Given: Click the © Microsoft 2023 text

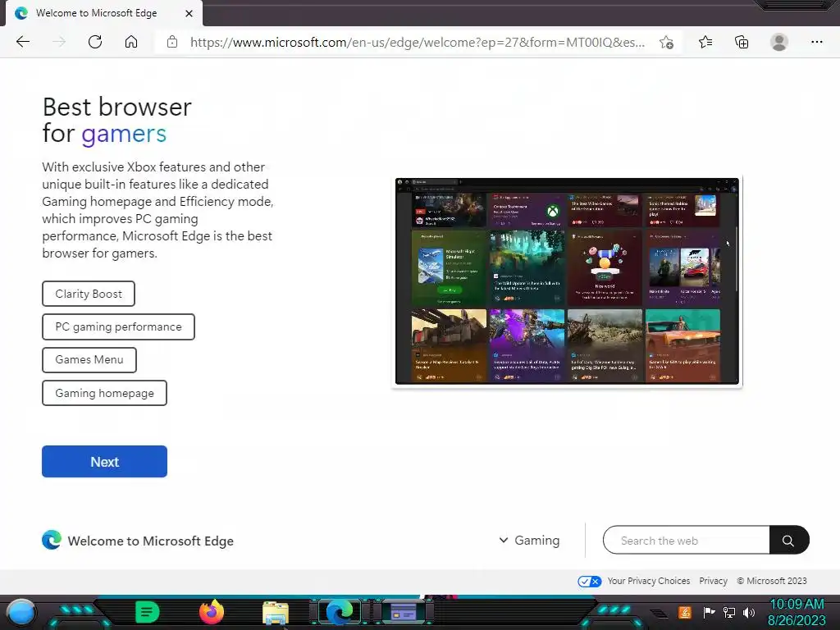Looking at the screenshot, I should (x=772, y=581).
